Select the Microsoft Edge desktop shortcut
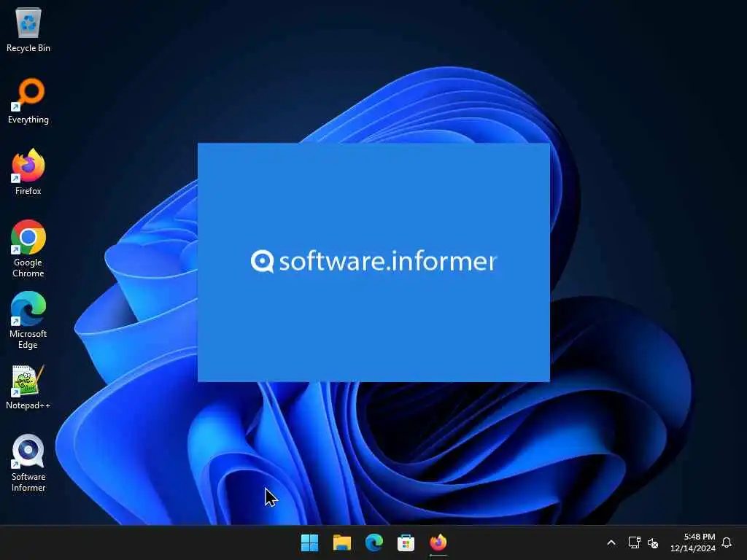 pos(28,320)
